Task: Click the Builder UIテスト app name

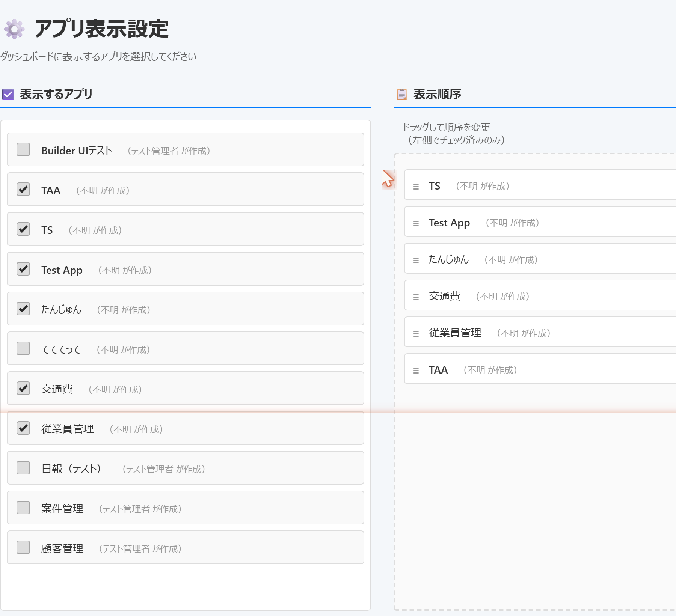Action: pos(77,151)
